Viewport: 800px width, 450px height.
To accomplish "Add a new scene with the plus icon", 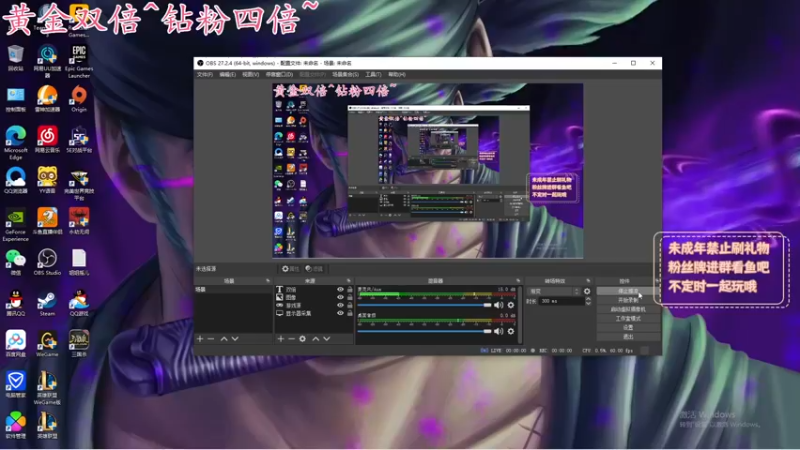I will point(200,339).
